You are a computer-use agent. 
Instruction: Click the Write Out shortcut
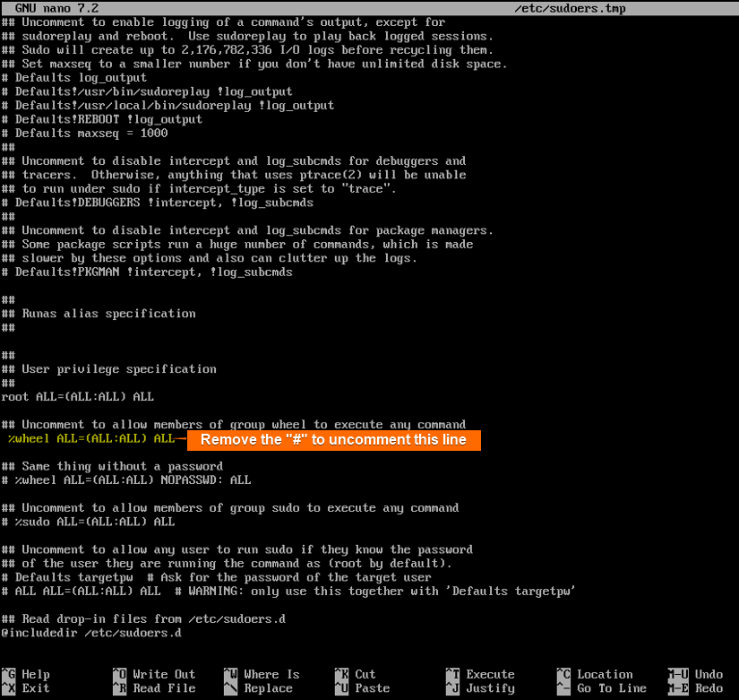[154, 674]
